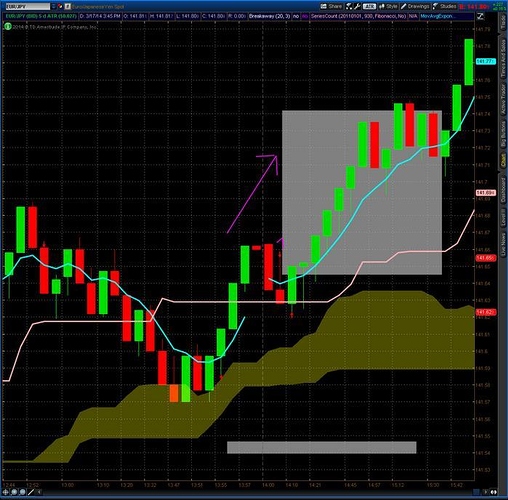
Task: Switch to the Active Trader side tab
Action: pyautogui.click(x=503, y=99)
